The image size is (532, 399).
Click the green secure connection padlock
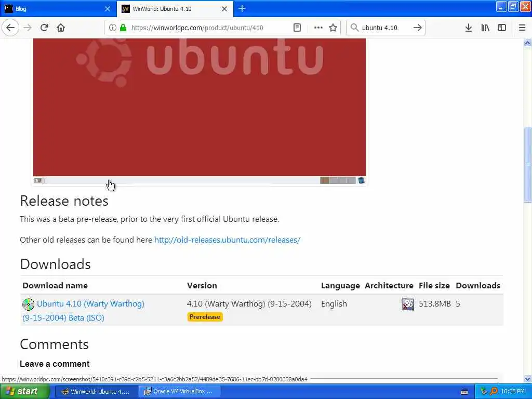[123, 28]
